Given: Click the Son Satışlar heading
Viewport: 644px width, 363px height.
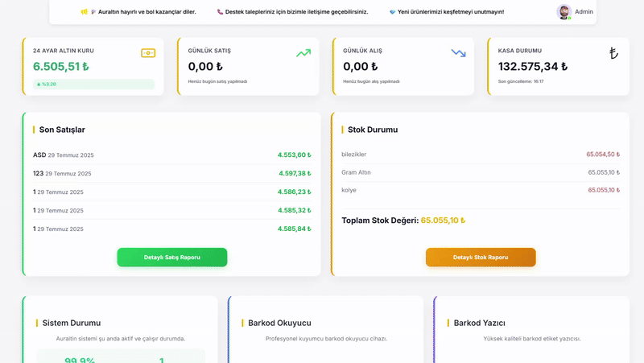Looking at the screenshot, I should click(62, 130).
